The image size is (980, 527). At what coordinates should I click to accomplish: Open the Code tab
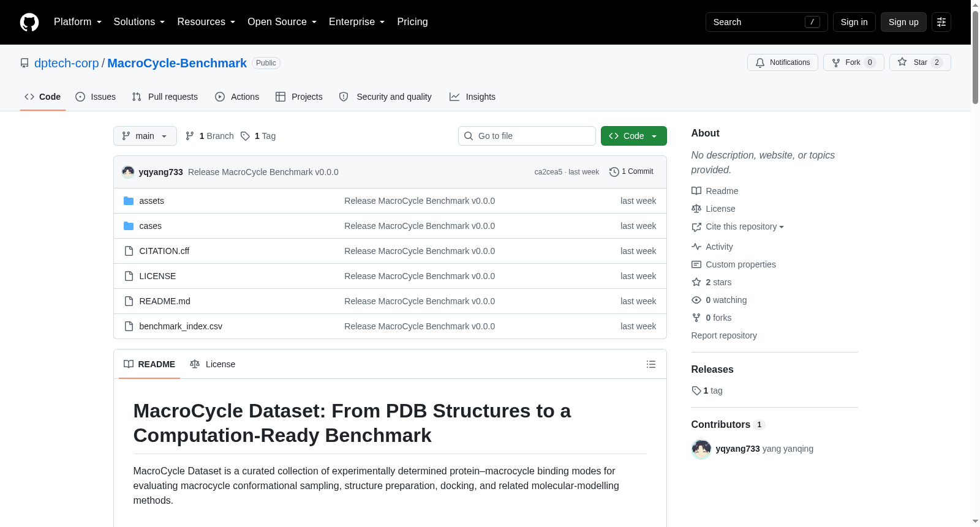coord(43,97)
